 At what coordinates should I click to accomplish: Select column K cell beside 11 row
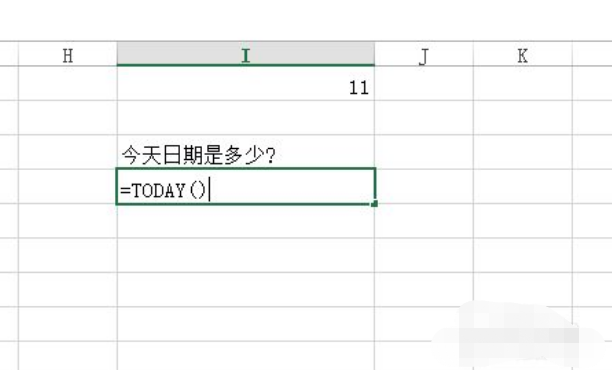tap(523, 84)
